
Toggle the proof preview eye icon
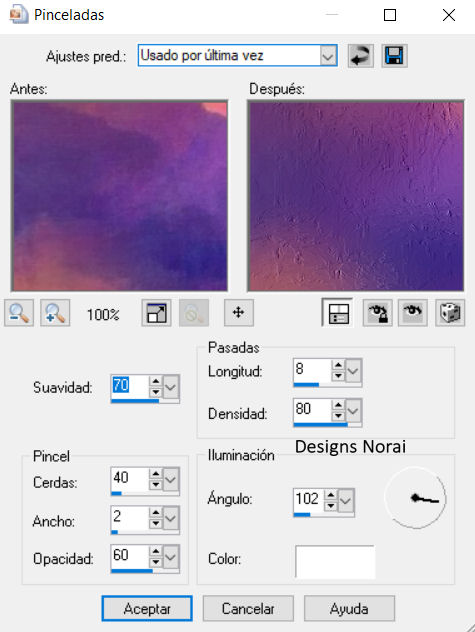coord(412,313)
